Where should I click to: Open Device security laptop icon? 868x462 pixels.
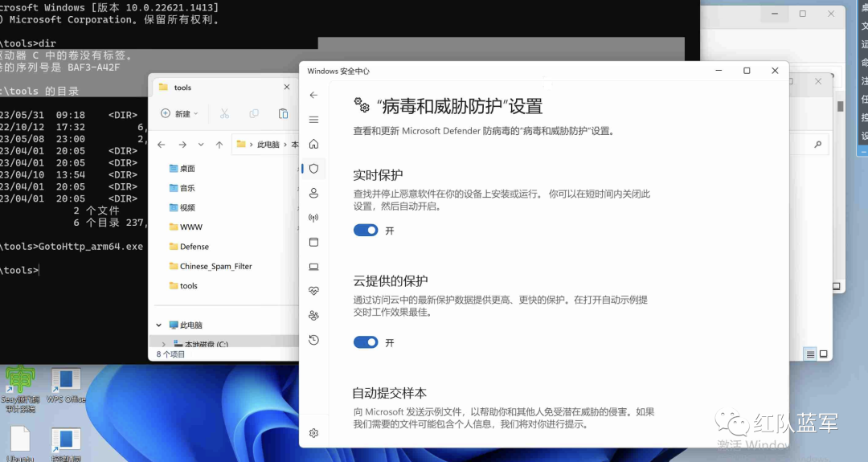point(314,267)
